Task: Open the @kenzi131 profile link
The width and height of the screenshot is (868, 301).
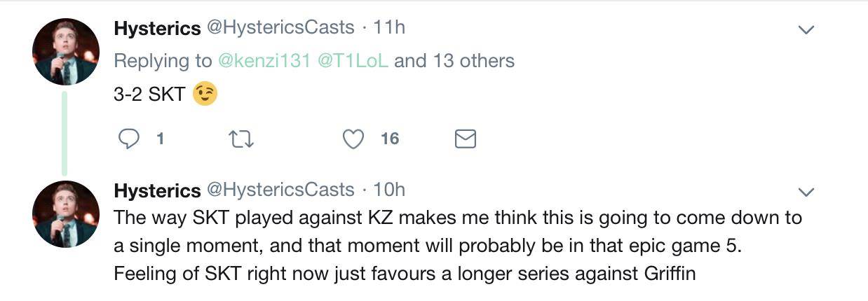Action: [x=264, y=61]
